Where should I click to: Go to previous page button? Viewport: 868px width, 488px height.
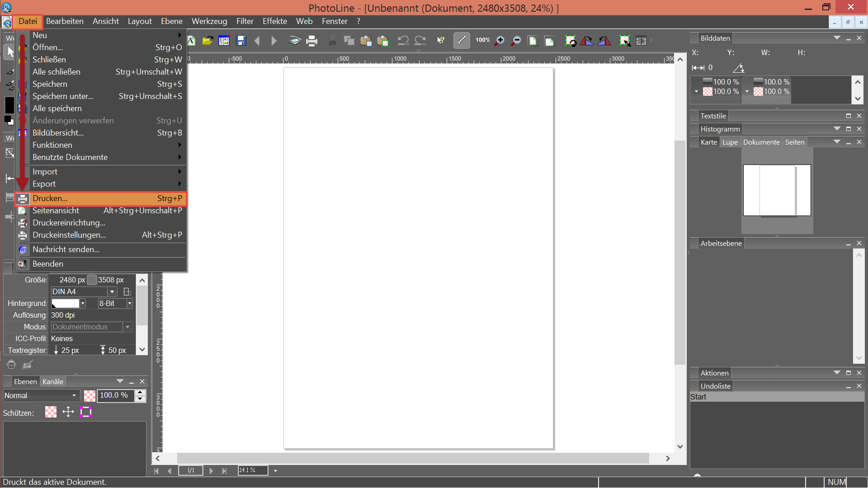pyautogui.click(x=170, y=471)
